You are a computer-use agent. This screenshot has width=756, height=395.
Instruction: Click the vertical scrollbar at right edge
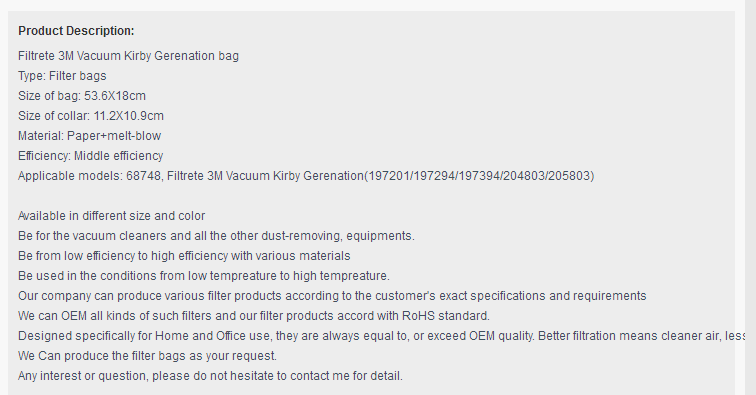(x=751, y=198)
